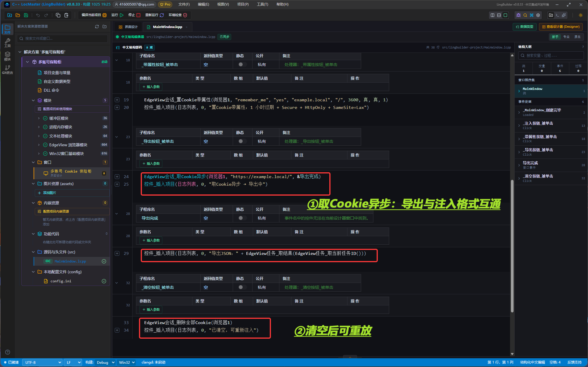The image size is (588, 367).
Task: Select 原生 editing mode
Action: pos(577,37)
